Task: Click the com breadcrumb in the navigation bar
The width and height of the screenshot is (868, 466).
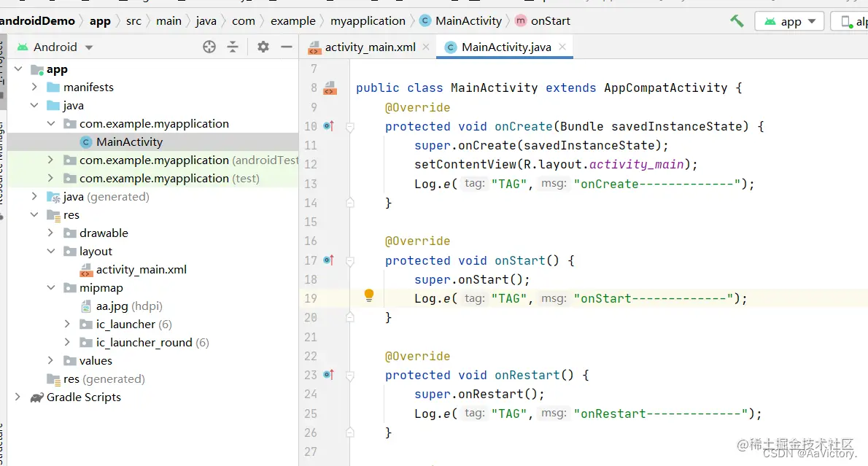Action: pyautogui.click(x=244, y=21)
